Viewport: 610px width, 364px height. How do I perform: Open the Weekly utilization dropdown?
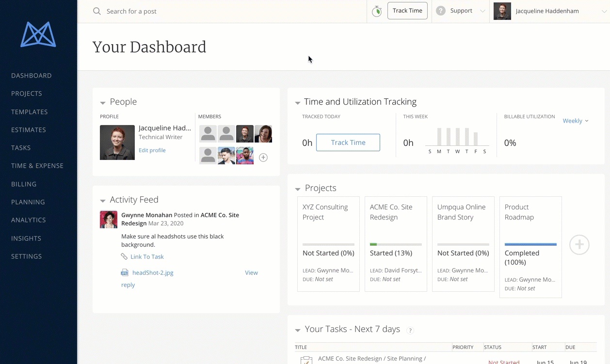[575, 121]
